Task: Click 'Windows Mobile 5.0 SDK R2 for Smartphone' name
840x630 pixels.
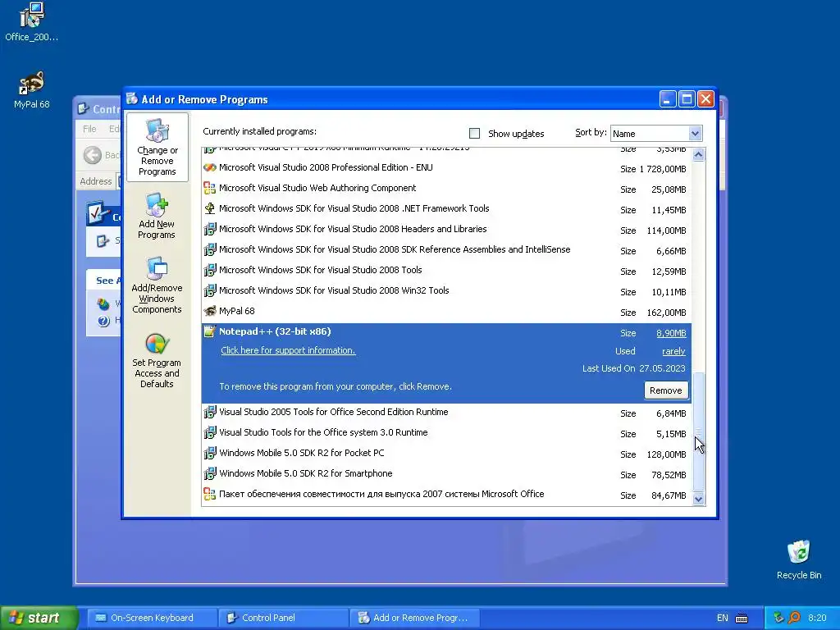Action: tap(305, 473)
